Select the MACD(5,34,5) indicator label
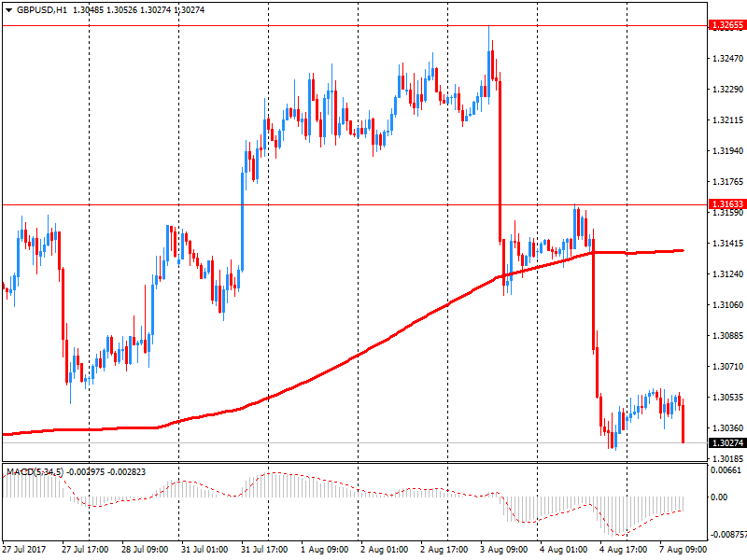 tap(35, 472)
